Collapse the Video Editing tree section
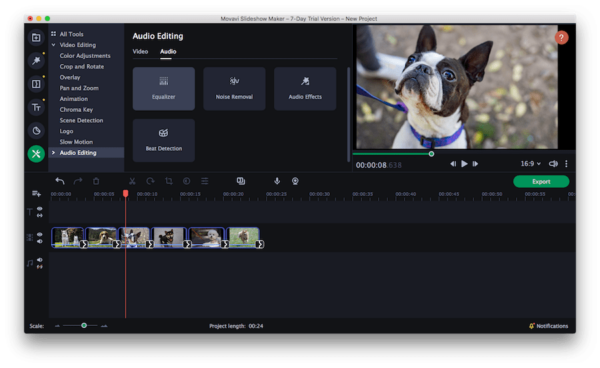The image size is (600, 368). pyautogui.click(x=54, y=45)
